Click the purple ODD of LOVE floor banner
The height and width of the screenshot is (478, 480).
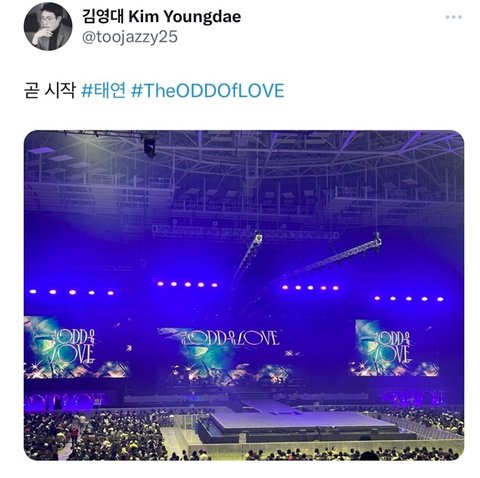click(66, 400)
